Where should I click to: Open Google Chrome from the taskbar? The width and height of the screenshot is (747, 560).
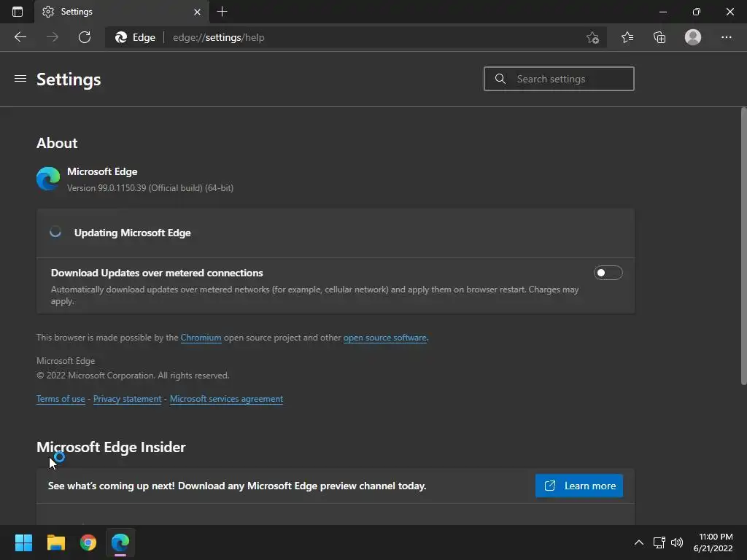point(88,542)
